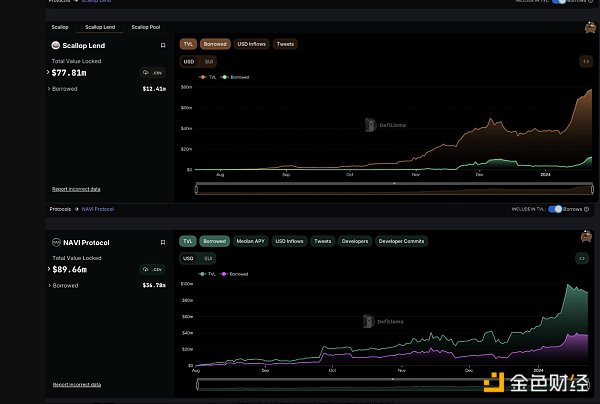Report incorrect data for Scallop Lend
The width and height of the screenshot is (600, 404).
click(x=76, y=188)
